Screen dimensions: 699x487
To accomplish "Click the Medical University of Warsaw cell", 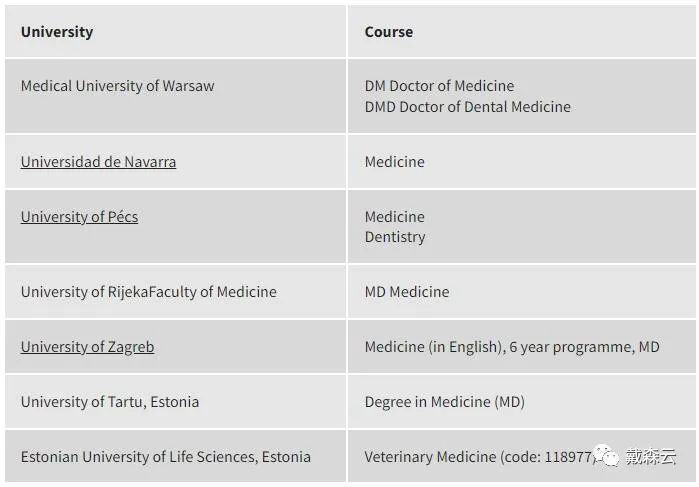I will (117, 86).
